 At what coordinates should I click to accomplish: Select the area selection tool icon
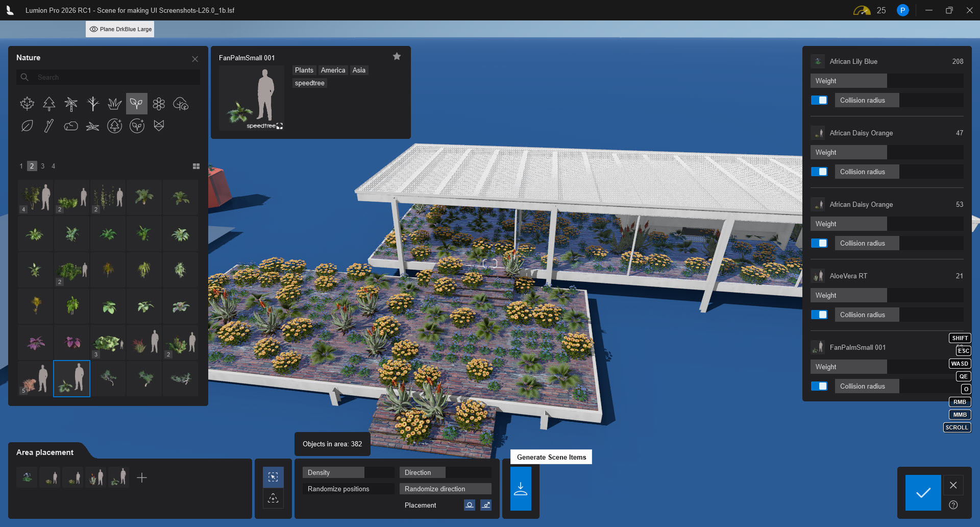click(x=273, y=477)
